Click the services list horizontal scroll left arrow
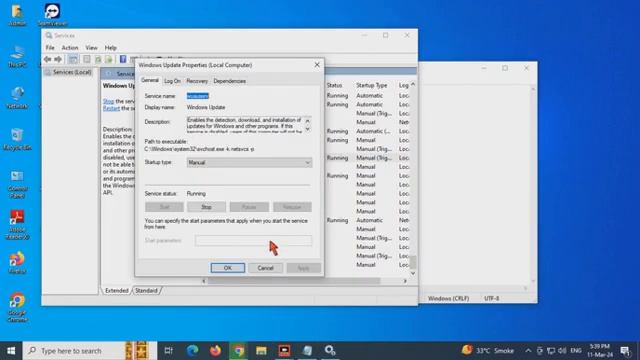This screenshot has height=360, width=640. [x=204, y=281]
